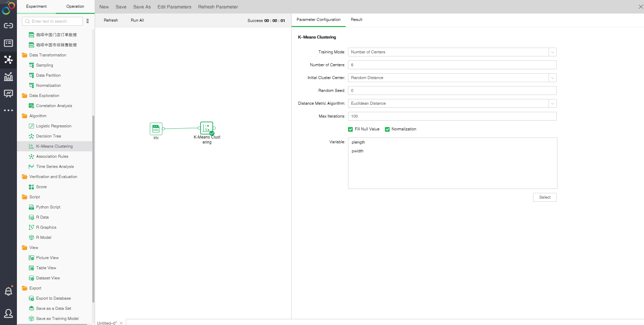Open the chart analysis sidebar icon
Image resolution: width=644 pixels, height=325 pixels.
pos(8,77)
